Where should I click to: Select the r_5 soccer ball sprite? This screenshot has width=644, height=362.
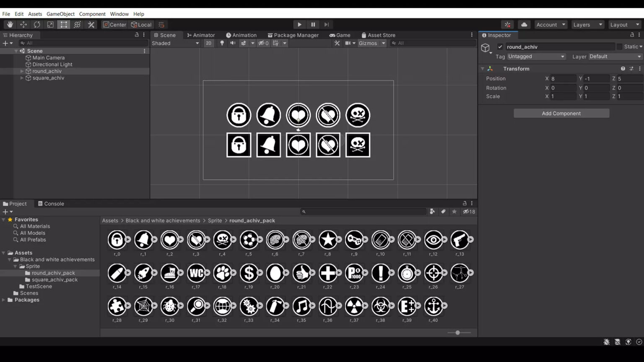(x=249, y=239)
